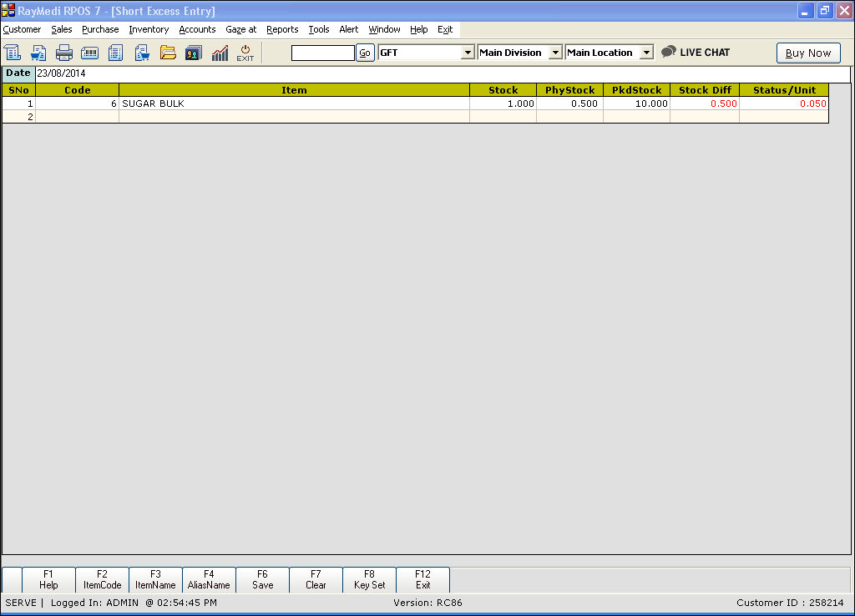Click the empty Item cell in row 2

pyautogui.click(x=294, y=117)
